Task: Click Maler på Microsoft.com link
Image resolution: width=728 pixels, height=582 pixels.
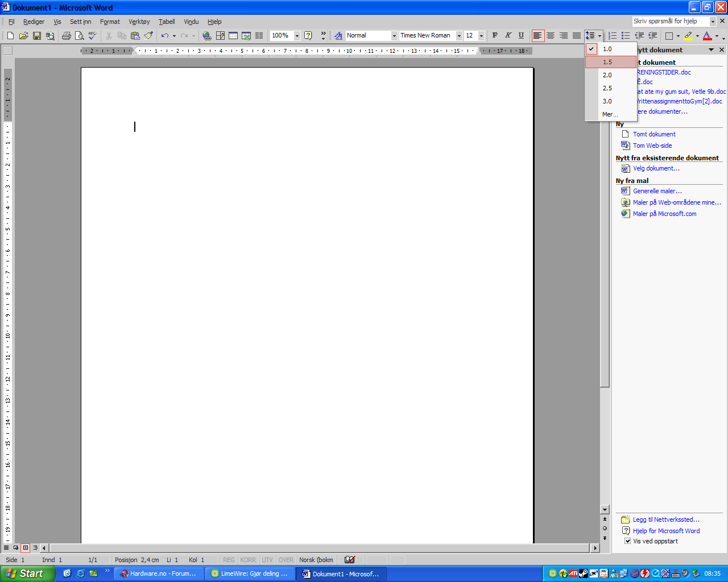Action: (x=664, y=214)
